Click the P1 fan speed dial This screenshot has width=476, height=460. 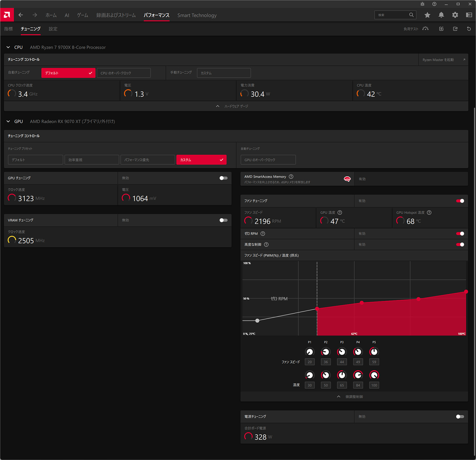pos(309,352)
